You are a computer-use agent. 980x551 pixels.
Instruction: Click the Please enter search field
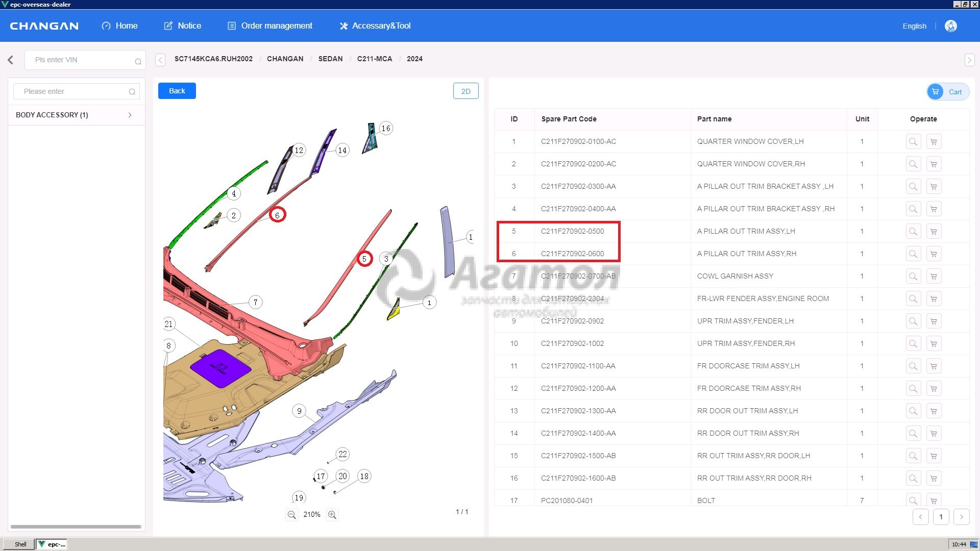pos(71,91)
